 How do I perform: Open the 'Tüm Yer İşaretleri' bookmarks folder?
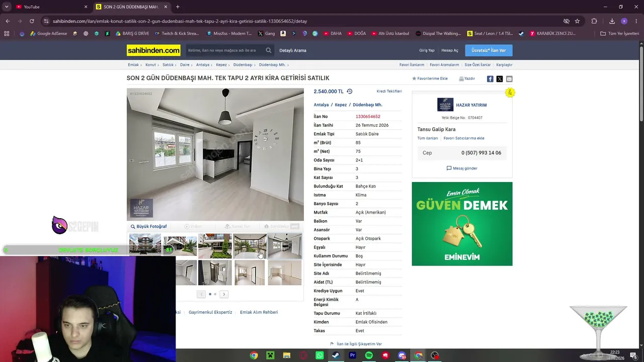click(619, 34)
